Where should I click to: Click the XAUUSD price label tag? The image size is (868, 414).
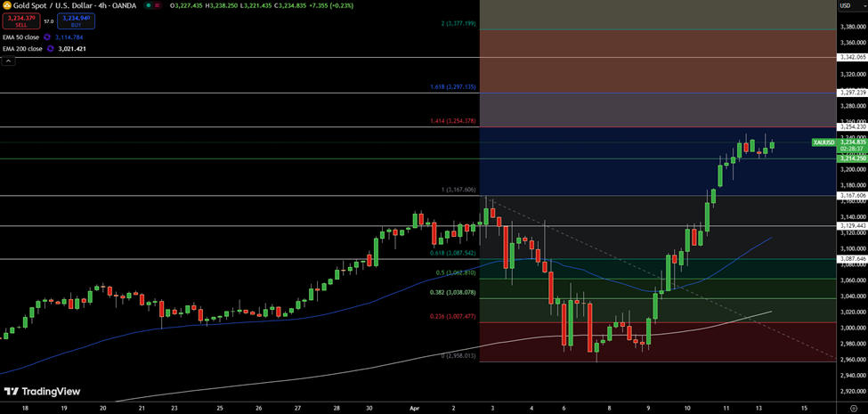click(823, 142)
